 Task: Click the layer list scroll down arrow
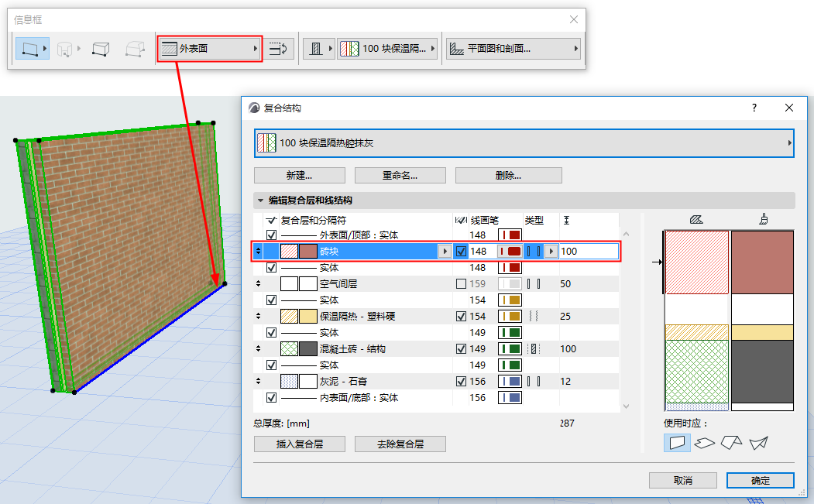pos(626,406)
